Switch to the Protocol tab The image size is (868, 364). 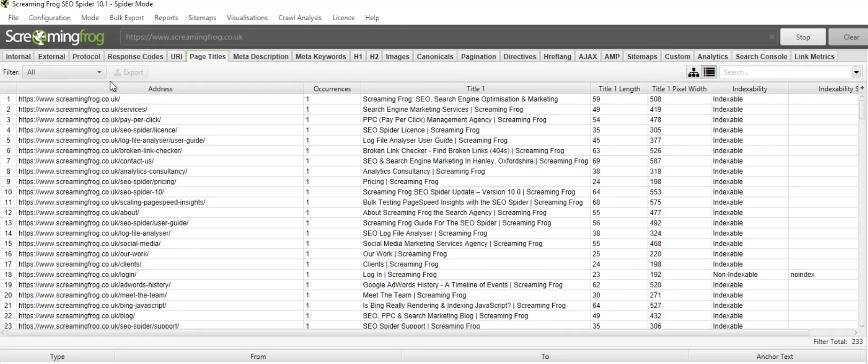[x=86, y=56]
